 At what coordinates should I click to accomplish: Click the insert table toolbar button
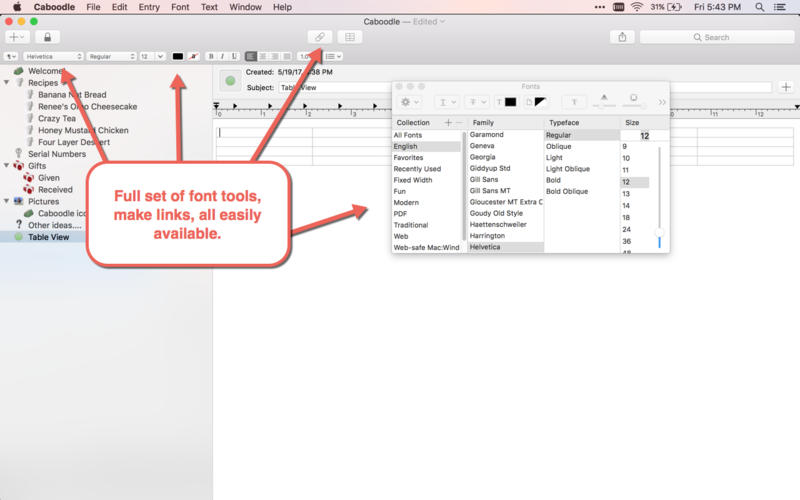tap(350, 37)
